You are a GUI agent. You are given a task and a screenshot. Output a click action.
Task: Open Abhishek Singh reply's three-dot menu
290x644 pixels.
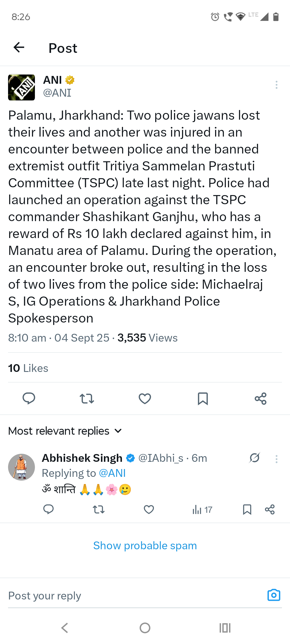276,459
